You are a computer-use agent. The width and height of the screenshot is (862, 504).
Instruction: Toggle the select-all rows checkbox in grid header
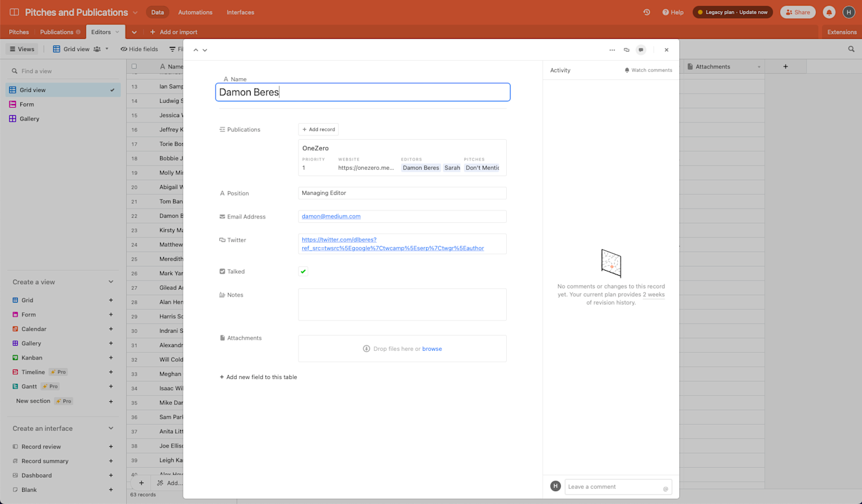click(134, 66)
